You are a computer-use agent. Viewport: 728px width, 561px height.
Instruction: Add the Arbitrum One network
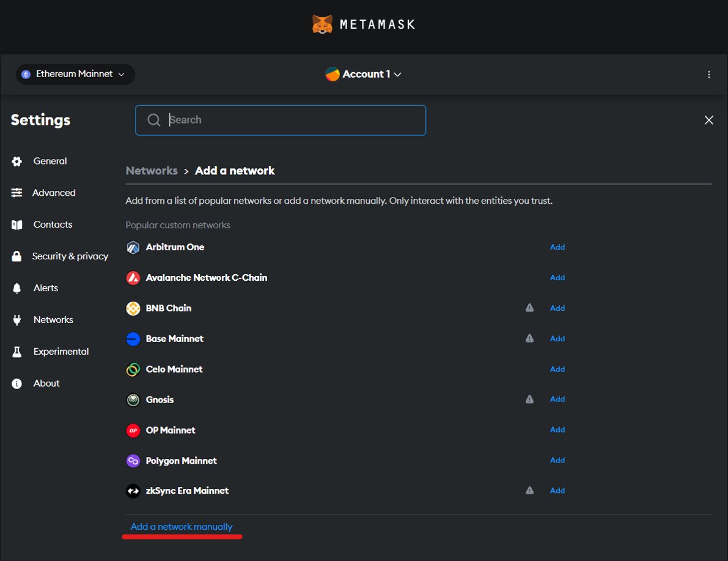557,247
